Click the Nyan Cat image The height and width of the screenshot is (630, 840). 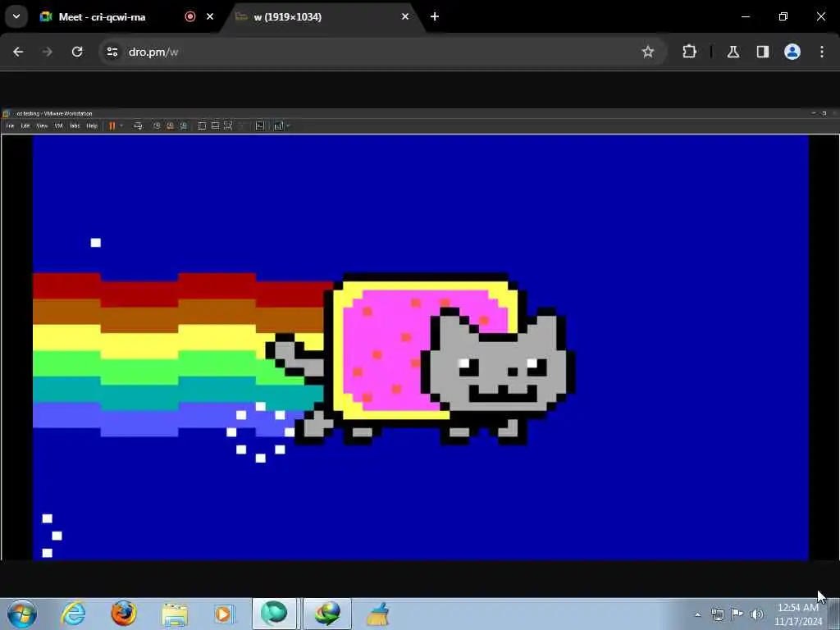[x=421, y=347]
